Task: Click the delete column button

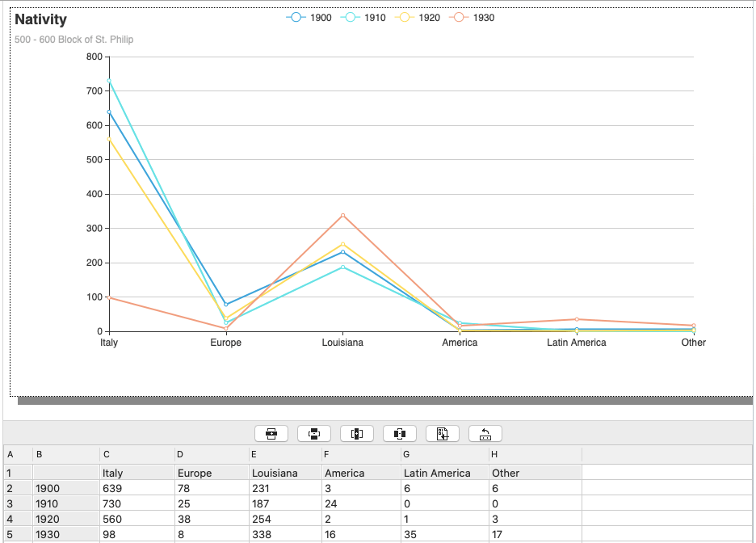Action: pyautogui.click(x=400, y=434)
